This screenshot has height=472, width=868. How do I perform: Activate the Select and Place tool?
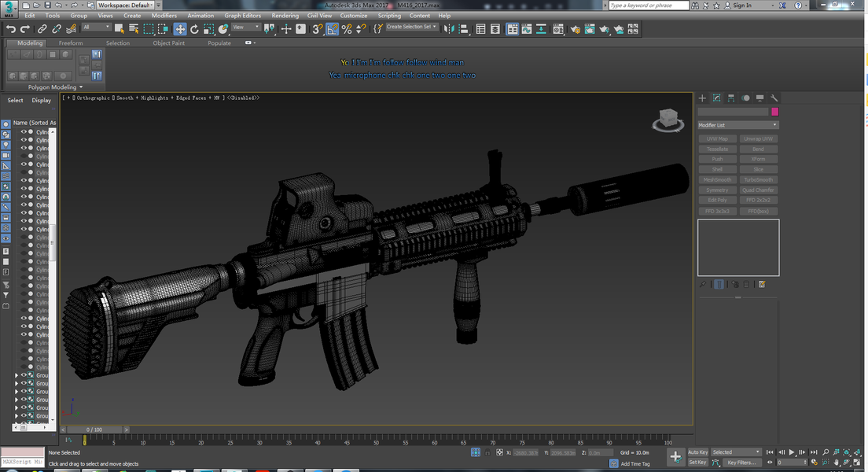(223, 29)
